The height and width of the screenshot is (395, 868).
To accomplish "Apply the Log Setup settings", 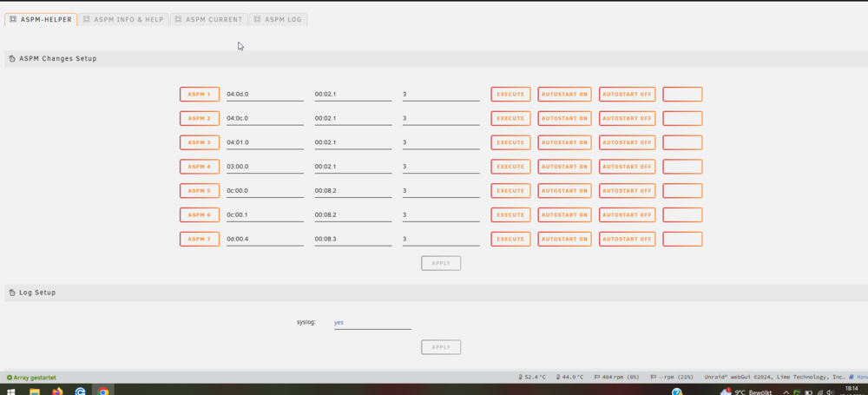I will pyautogui.click(x=441, y=347).
